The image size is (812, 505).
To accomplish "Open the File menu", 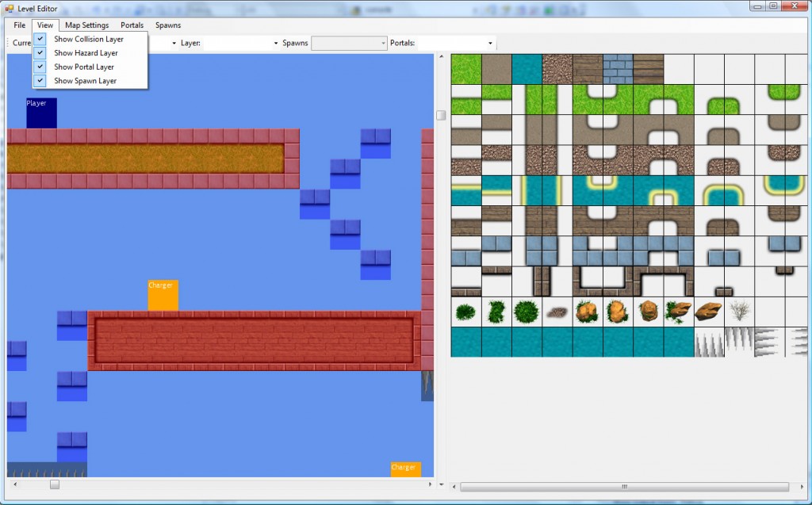I will point(20,25).
